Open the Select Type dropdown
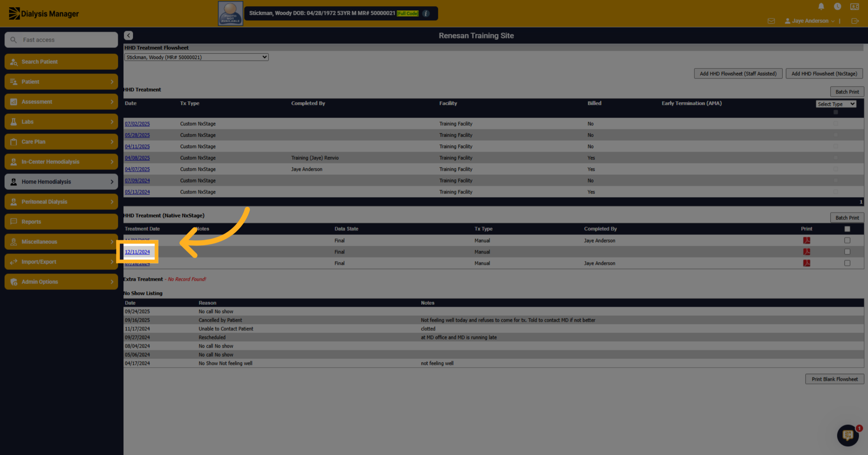 (x=836, y=104)
